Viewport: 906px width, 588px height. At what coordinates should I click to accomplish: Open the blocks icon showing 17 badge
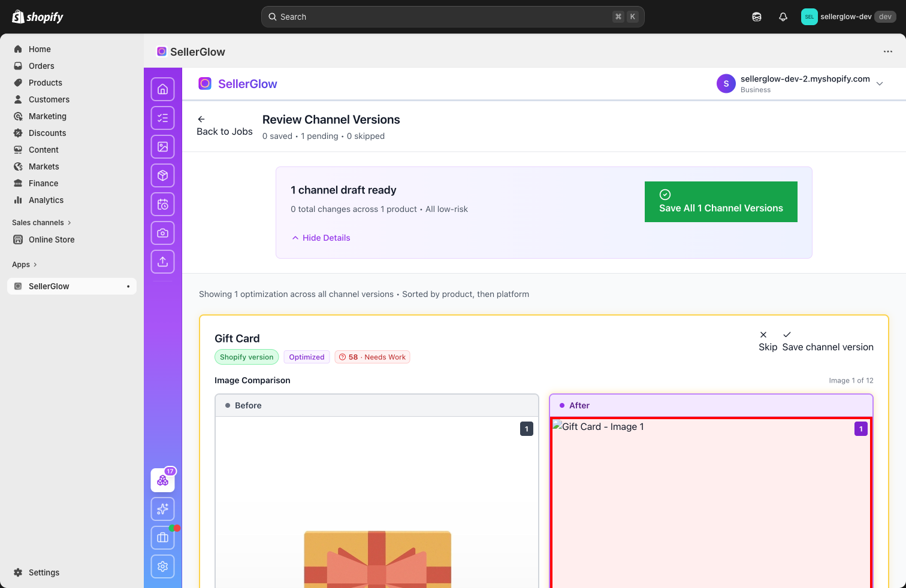click(162, 480)
